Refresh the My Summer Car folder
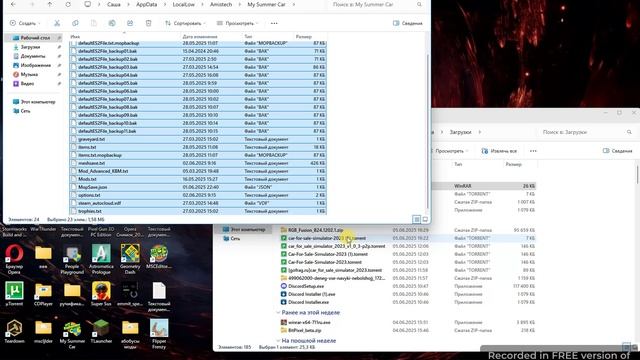 click(68, 4)
